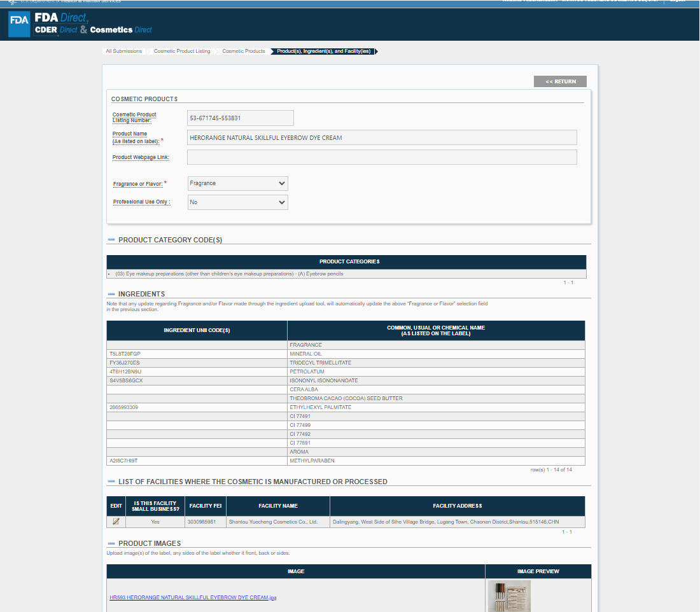Open the HR593 eyebrow dye cream jpg link
Viewport: 700px width, 612px height.
193,597
